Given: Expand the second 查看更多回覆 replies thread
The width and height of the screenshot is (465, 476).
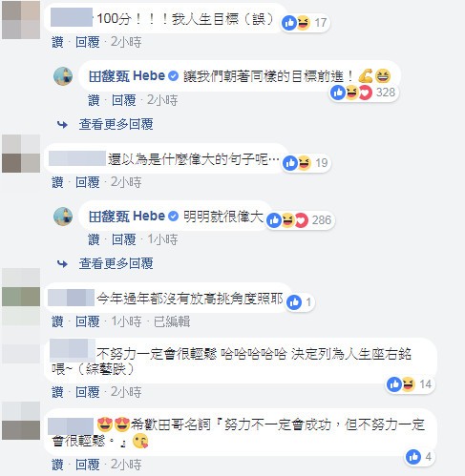Looking at the screenshot, I should (116, 263).
